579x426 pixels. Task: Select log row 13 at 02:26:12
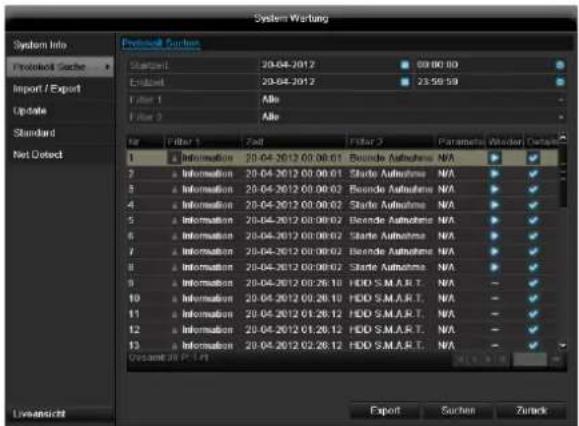[x=343, y=345]
